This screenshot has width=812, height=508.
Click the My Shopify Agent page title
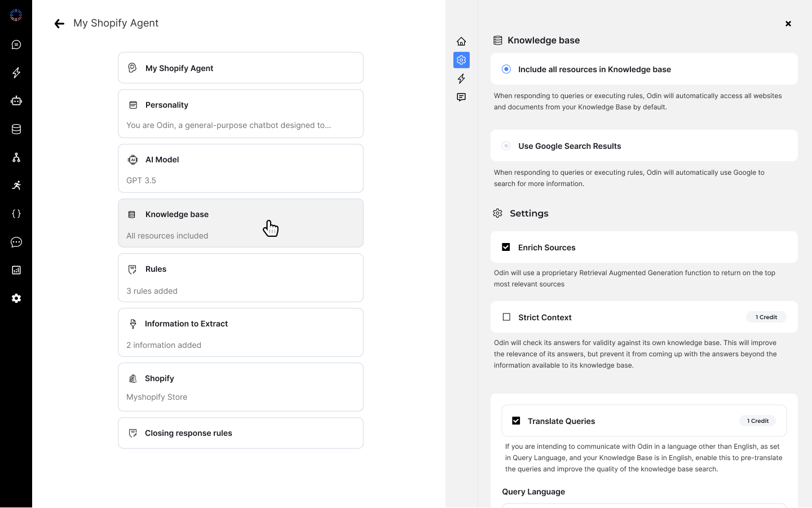pyautogui.click(x=116, y=23)
